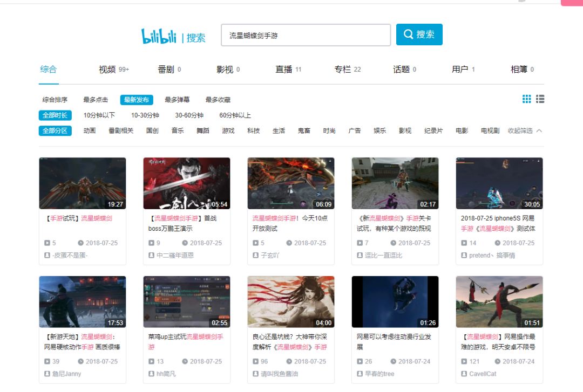583x392 pixels.
Task: Open the 视频 tab
Action: pyautogui.click(x=114, y=70)
